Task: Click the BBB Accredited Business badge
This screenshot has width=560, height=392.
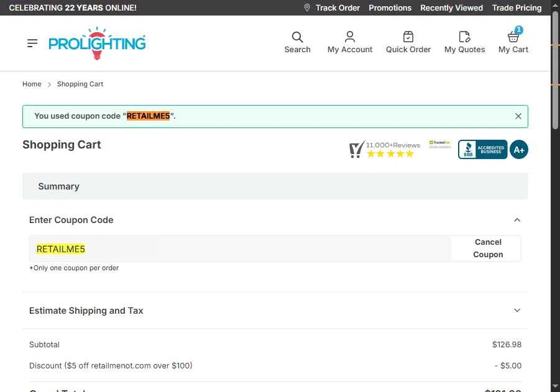Action: [482, 149]
